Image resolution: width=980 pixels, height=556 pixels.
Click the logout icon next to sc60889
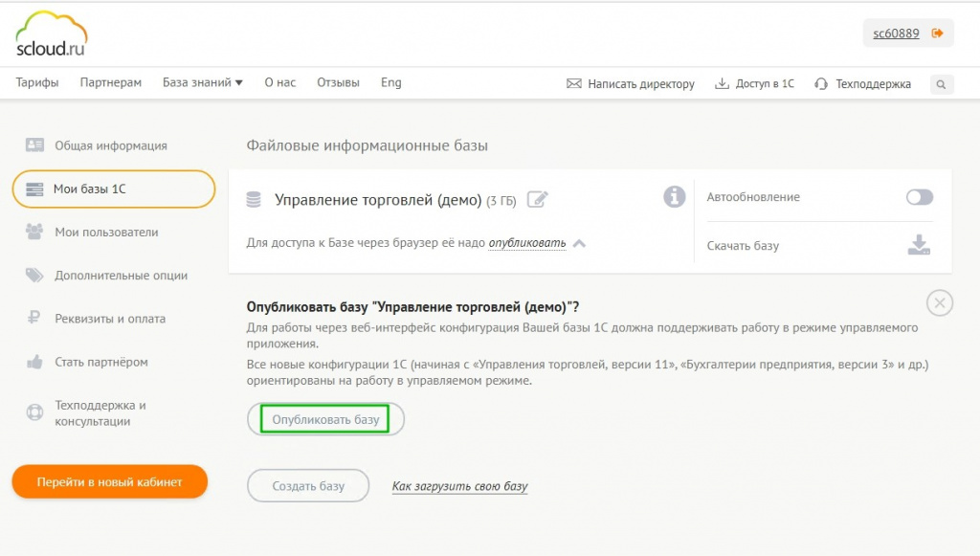pyautogui.click(x=937, y=33)
